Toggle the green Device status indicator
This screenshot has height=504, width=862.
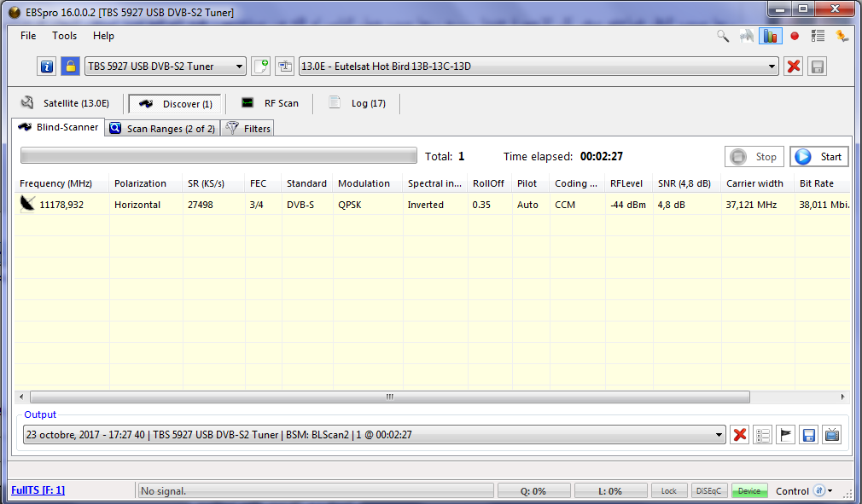[x=748, y=491]
